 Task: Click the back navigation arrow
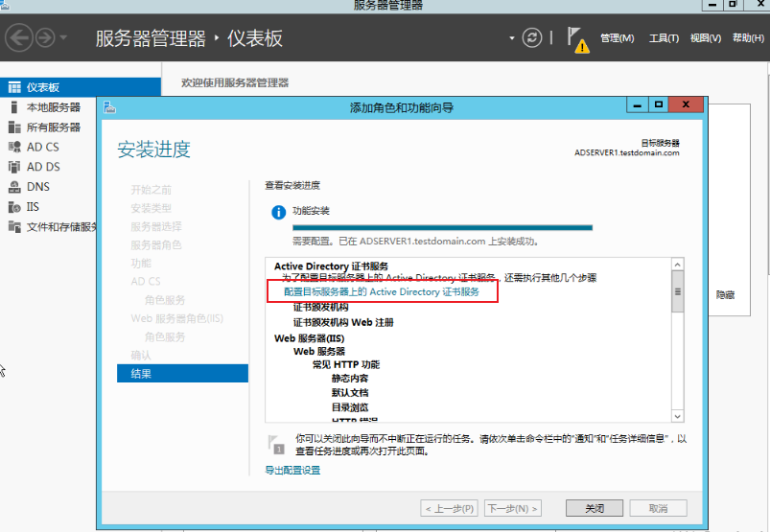coord(18,37)
